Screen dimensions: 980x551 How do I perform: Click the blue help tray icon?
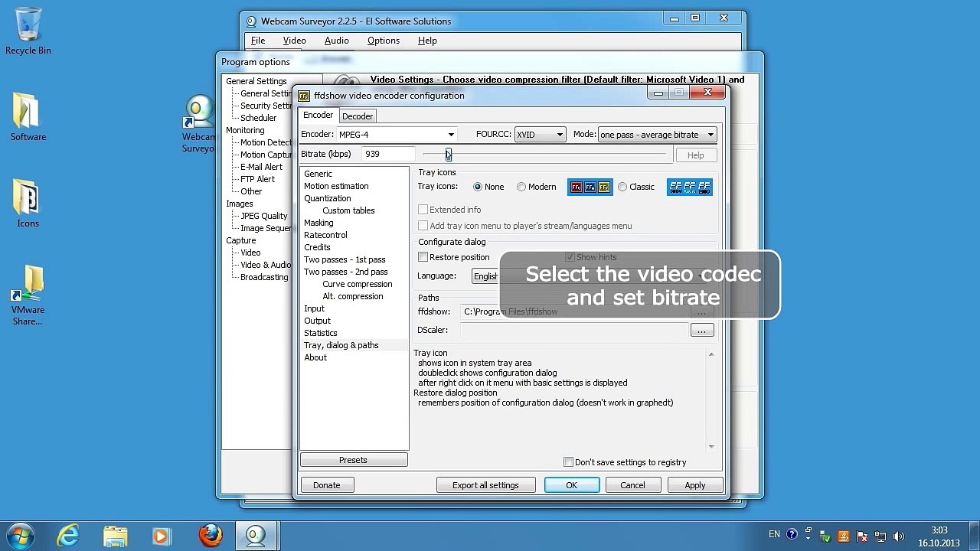(x=792, y=535)
